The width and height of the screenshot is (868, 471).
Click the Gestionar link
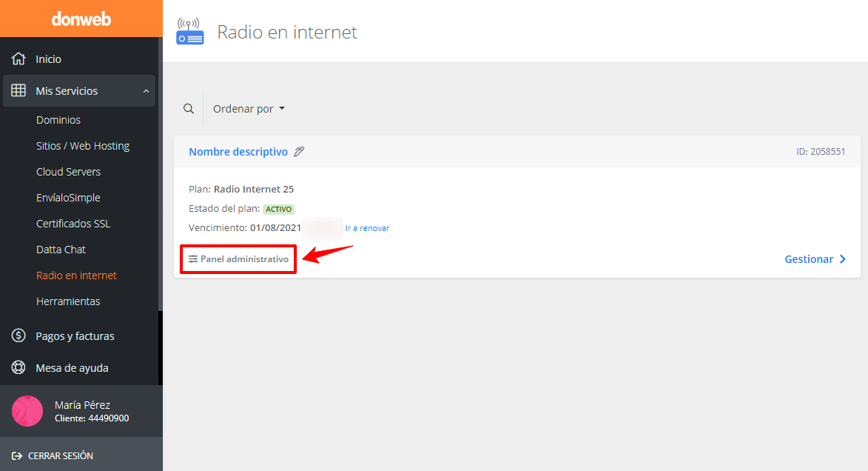click(x=809, y=259)
